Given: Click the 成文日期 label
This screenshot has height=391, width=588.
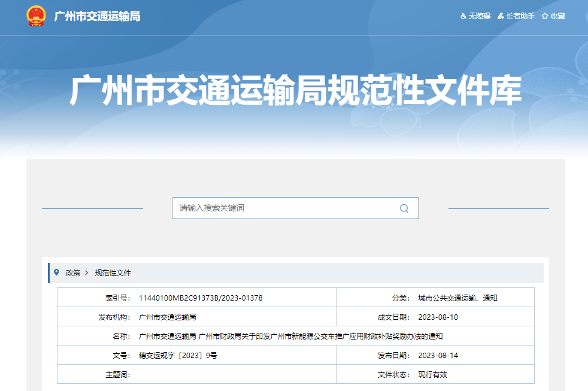Looking at the screenshot, I should [394, 317].
